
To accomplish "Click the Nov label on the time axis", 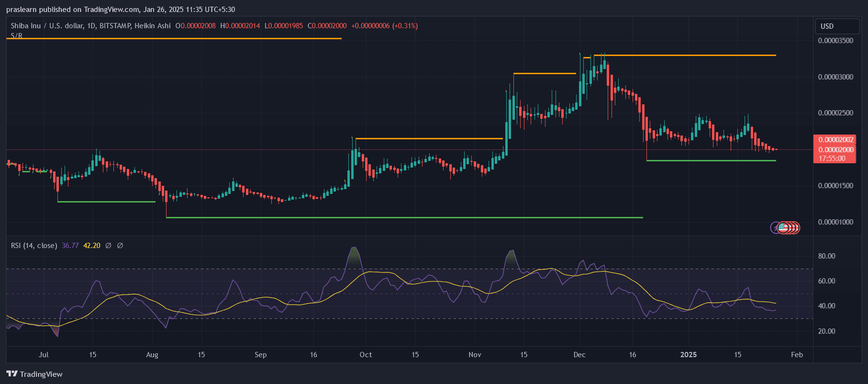I will pyautogui.click(x=475, y=355).
